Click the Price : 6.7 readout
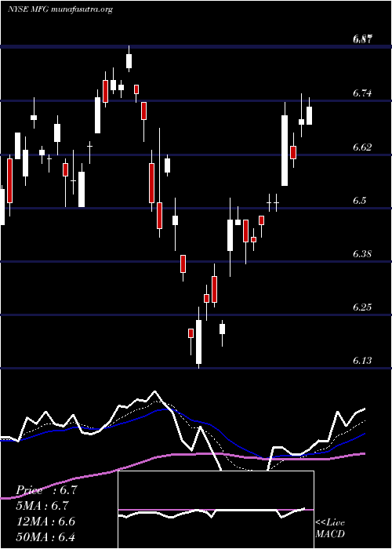The image size is (392, 549). coord(46,490)
